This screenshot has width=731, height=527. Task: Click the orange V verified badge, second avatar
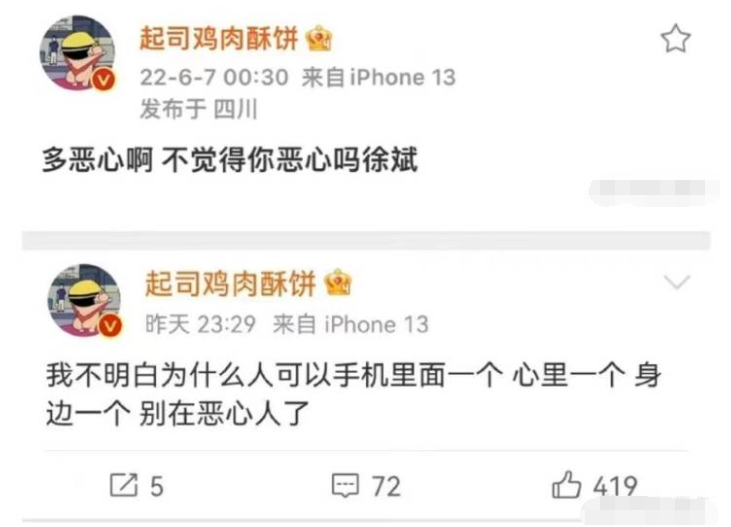tap(110, 325)
